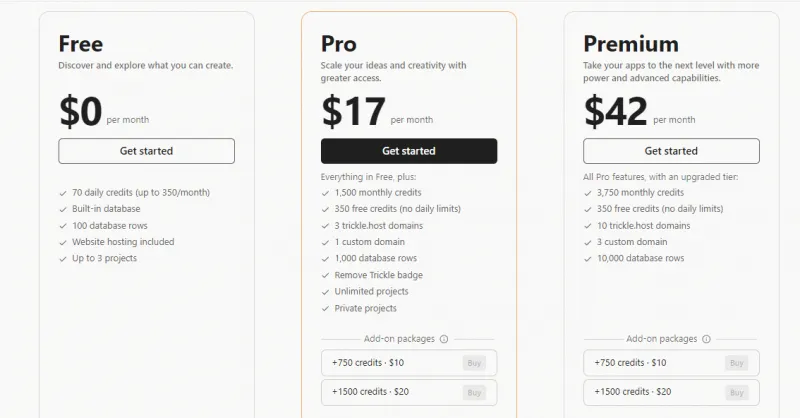The width and height of the screenshot is (800, 418).
Task: Buy the +750 credits Premium add-on
Action: point(736,363)
